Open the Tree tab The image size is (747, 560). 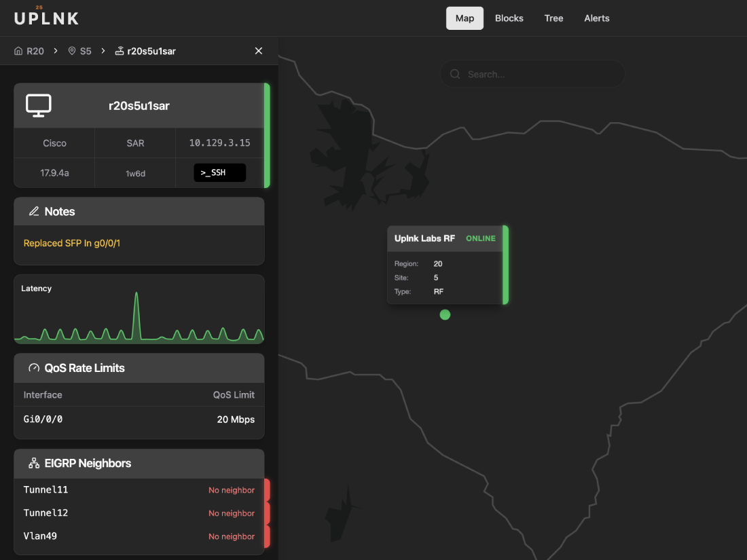click(x=553, y=18)
